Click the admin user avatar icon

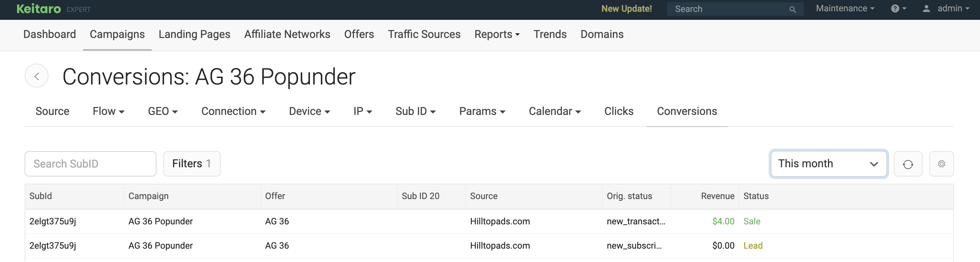tap(926, 9)
